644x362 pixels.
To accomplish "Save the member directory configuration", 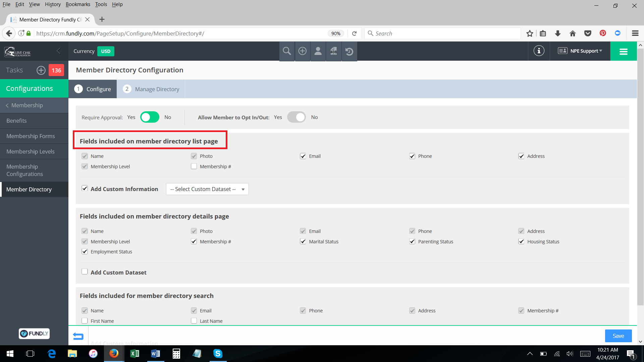I will [618, 336].
